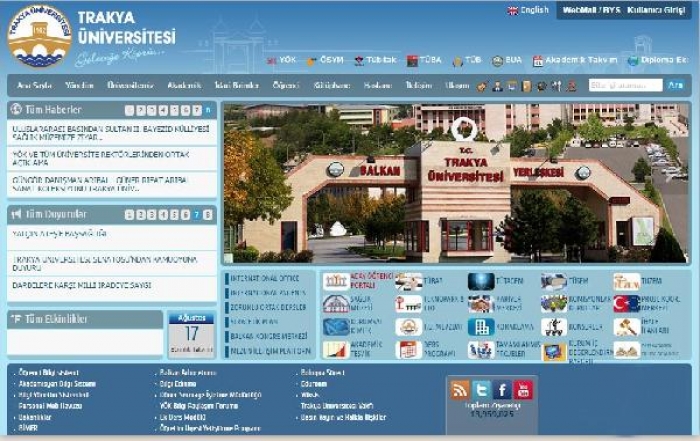
Task: Click the TÜTAGEM blue globe icon
Action: 481,282
